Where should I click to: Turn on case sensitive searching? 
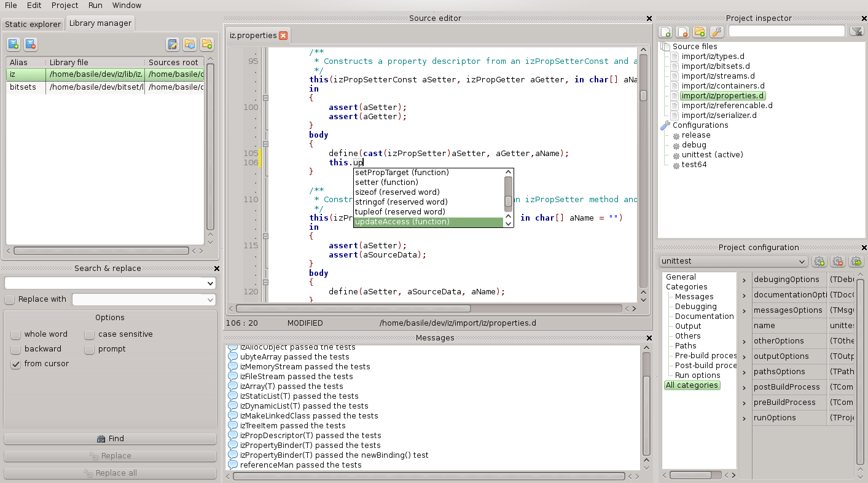(x=88, y=334)
